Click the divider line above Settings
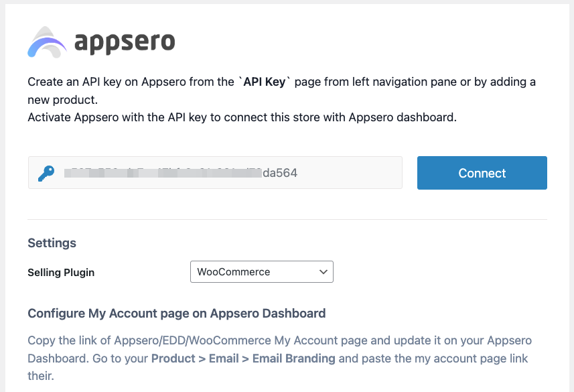The width and height of the screenshot is (574, 392). (x=287, y=219)
